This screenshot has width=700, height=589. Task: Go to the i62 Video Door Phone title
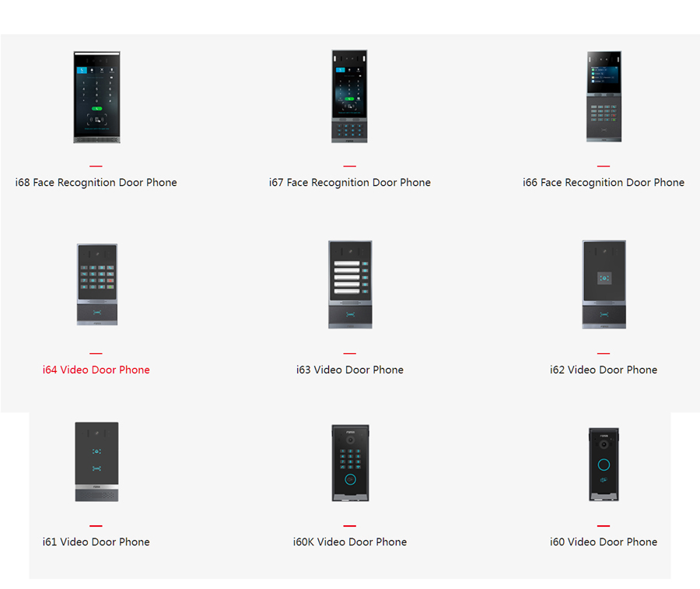(604, 370)
